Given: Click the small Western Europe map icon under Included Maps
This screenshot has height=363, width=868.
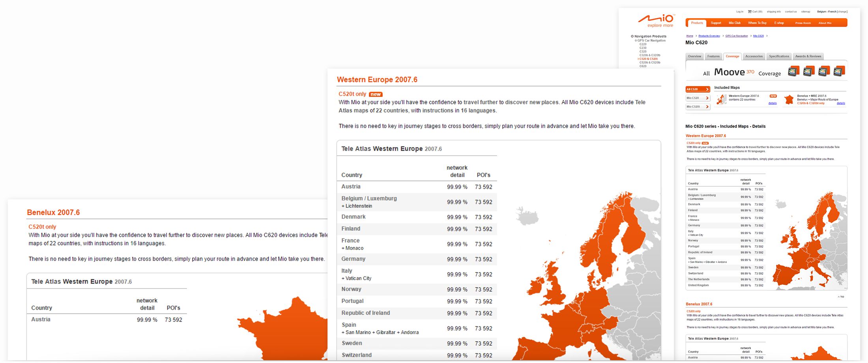Looking at the screenshot, I should (721, 99).
